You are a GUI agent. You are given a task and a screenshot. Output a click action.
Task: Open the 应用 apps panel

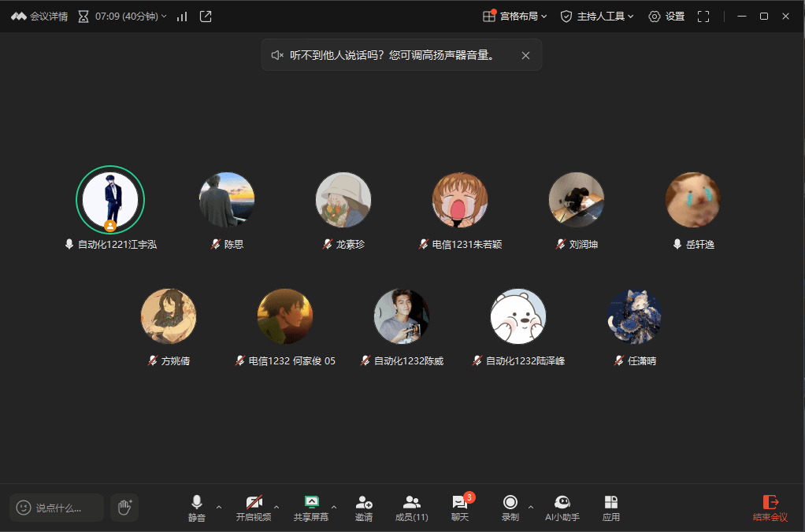click(x=610, y=508)
